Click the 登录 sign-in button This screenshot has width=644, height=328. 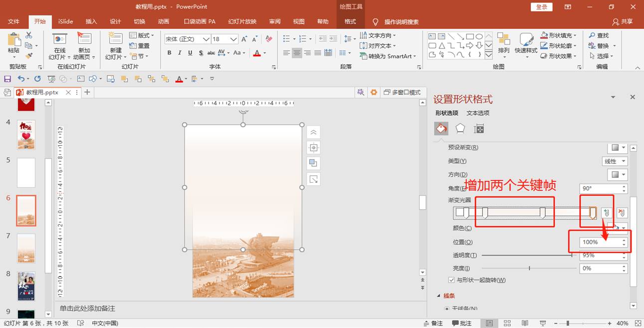pyautogui.click(x=542, y=7)
